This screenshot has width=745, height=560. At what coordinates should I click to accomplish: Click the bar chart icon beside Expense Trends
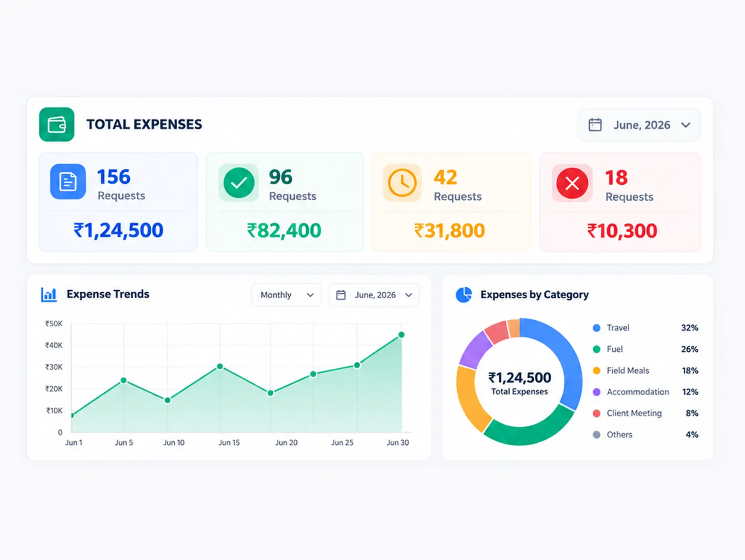49,295
